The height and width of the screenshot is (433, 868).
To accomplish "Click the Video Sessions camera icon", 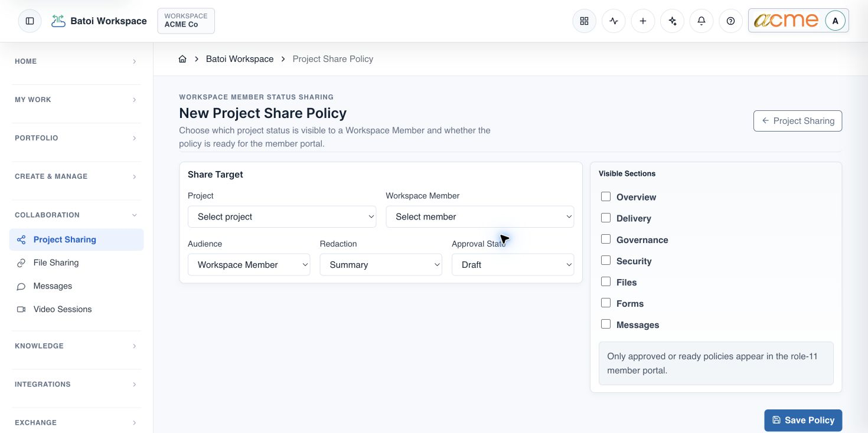I will [21, 309].
